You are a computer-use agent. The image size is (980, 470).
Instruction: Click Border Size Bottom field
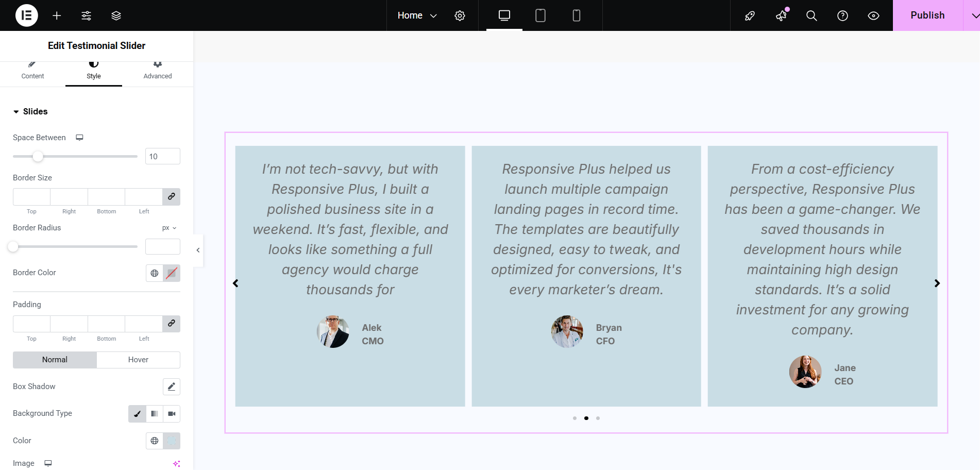click(107, 197)
